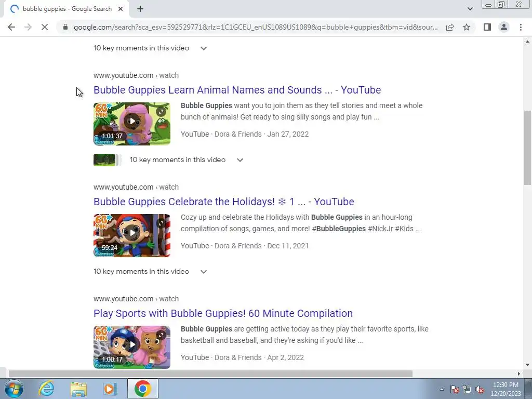Viewport: 532px width, 399px height.
Task: Expand key moments at the top result
Action: 204,48
